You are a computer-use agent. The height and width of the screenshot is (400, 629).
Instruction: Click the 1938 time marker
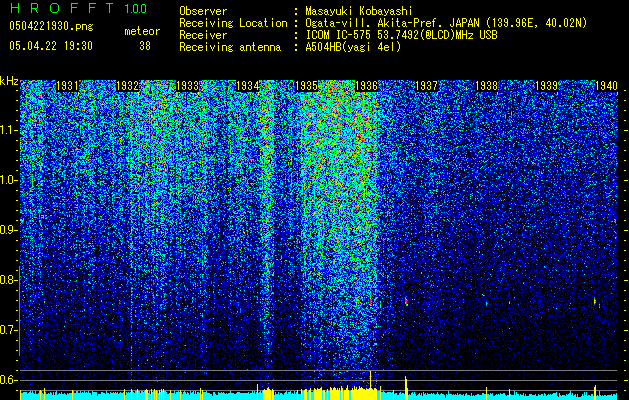(x=486, y=86)
